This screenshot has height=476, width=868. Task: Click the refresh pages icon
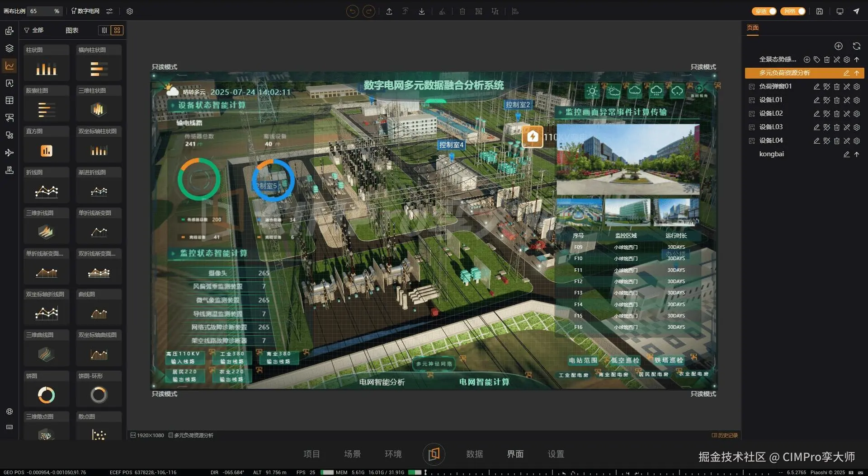coord(856,46)
